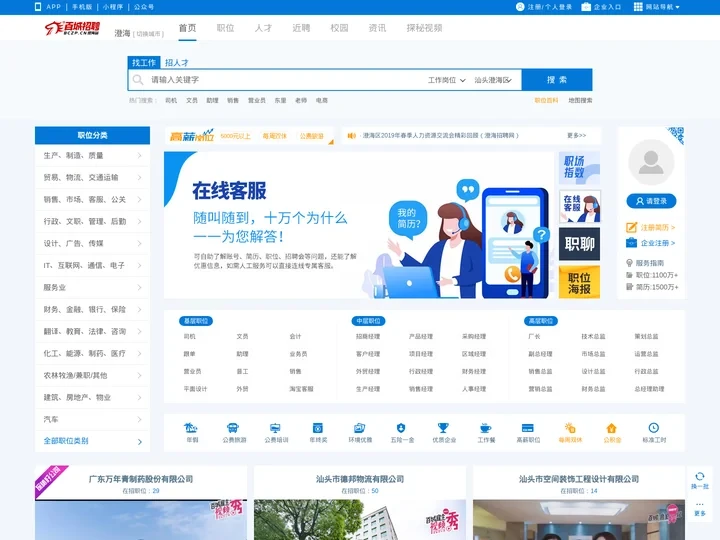The image size is (720, 540).
Task: Click the 换一批 refresh icon
Action: click(699, 476)
